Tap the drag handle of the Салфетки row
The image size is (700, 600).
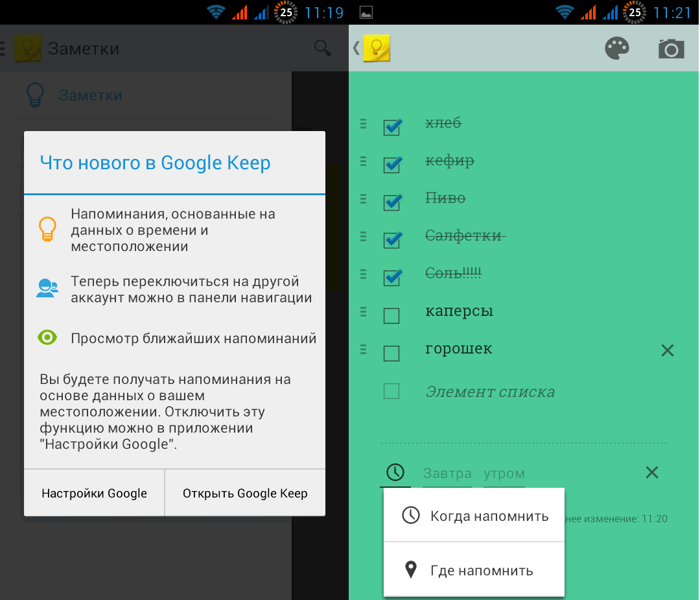pyautogui.click(x=364, y=236)
